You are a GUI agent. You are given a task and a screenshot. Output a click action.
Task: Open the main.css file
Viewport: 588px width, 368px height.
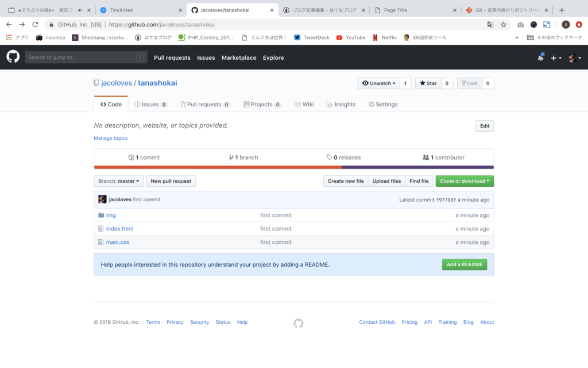[x=117, y=242]
